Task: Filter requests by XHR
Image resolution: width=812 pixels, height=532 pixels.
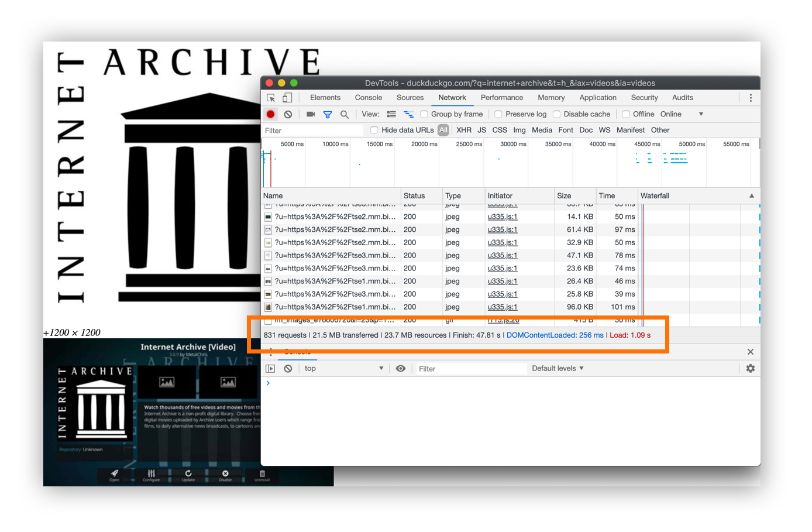Action: pos(464,130)
